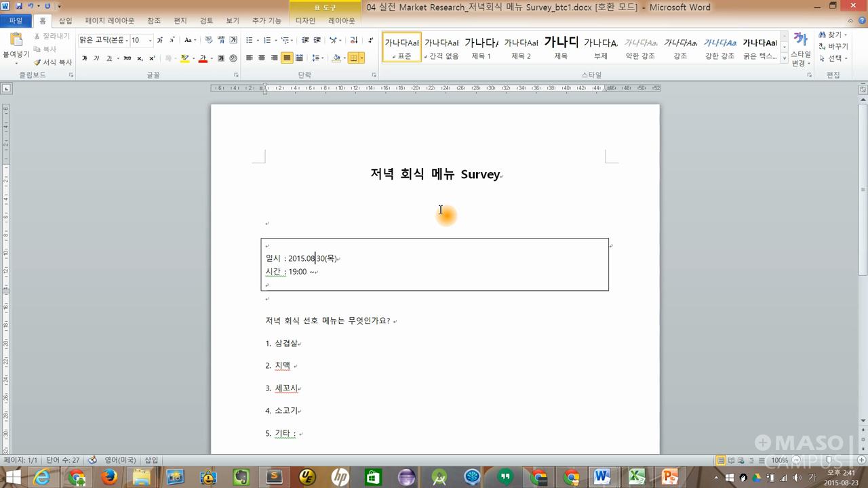The height and width of the screenshot is (488, 868).
Task: Open the borders dropdown arrow
Action: [x=362, y=58]
